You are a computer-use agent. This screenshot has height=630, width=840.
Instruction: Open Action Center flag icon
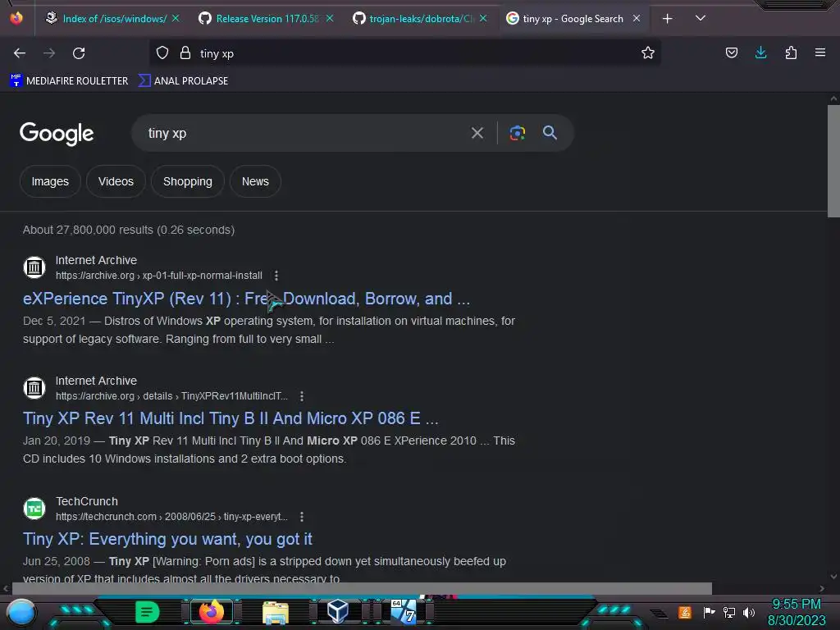coord(709,612)
